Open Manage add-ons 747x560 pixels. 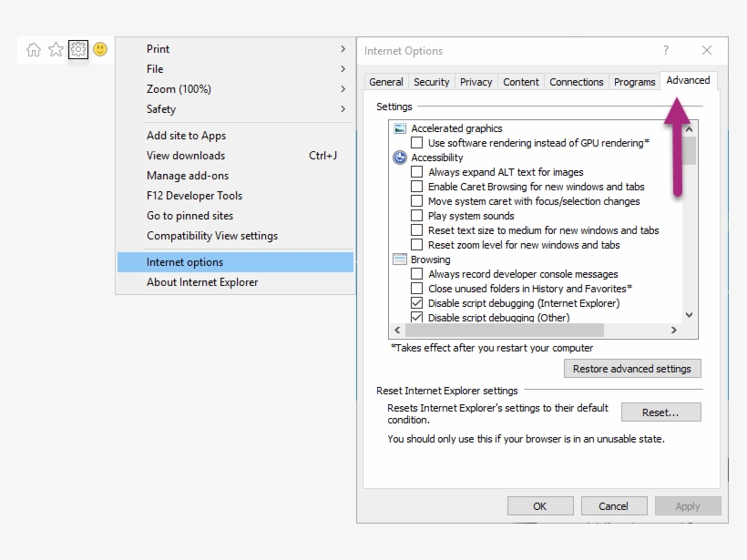[235, 175]
